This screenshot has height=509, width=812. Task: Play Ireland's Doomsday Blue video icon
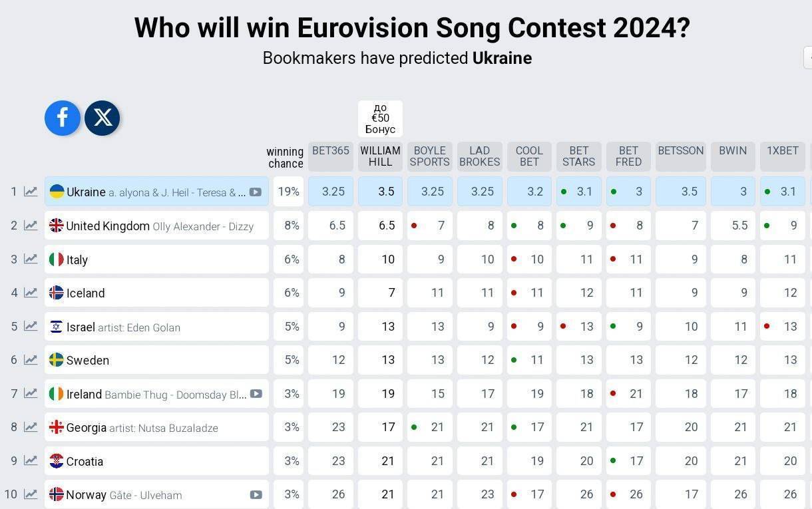pos(256,394)
